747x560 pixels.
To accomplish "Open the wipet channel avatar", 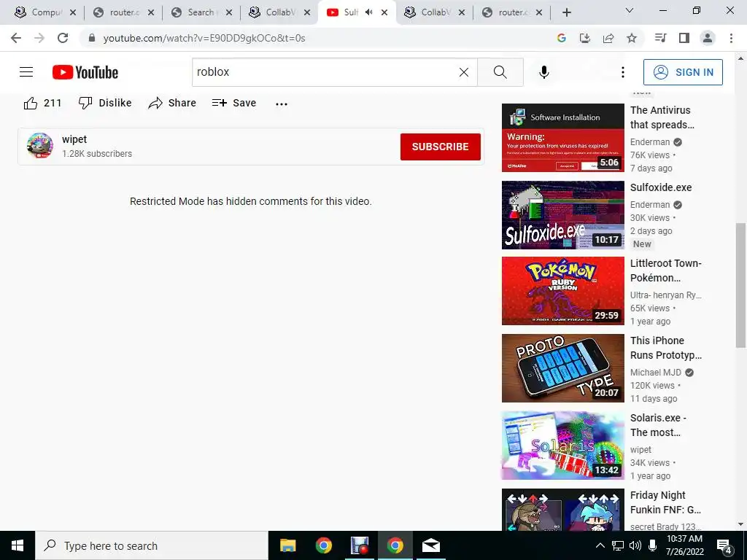I will coord(40,146).
